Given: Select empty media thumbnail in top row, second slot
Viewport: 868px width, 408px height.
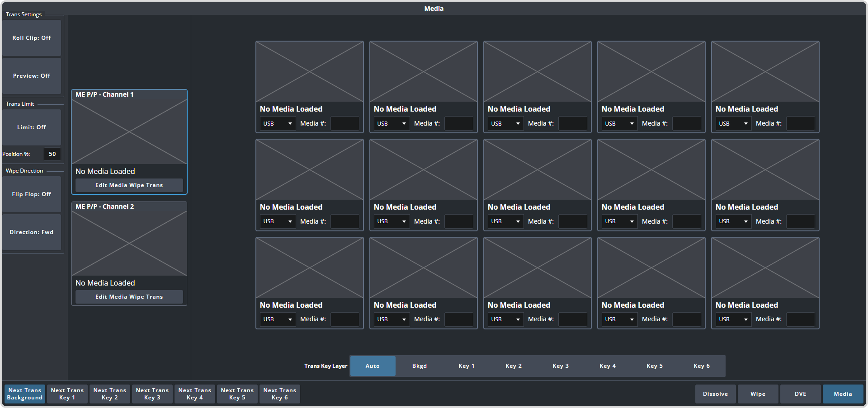Looking at the screenshot, I should click(424, 72).
